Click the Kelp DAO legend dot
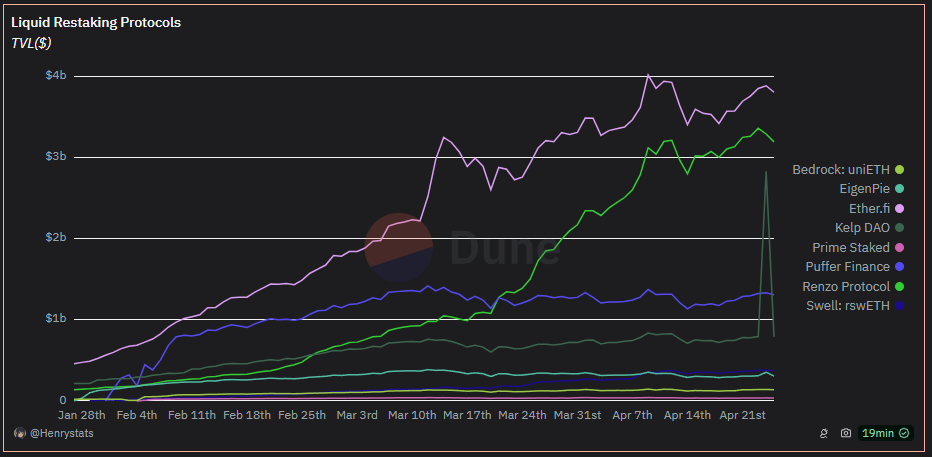Image resolution: width=932 pixels, height=457 pixels. 899,228
